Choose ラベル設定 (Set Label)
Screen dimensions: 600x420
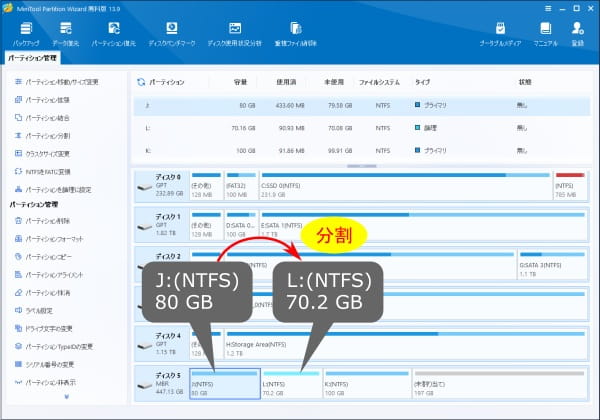[34, 311]
